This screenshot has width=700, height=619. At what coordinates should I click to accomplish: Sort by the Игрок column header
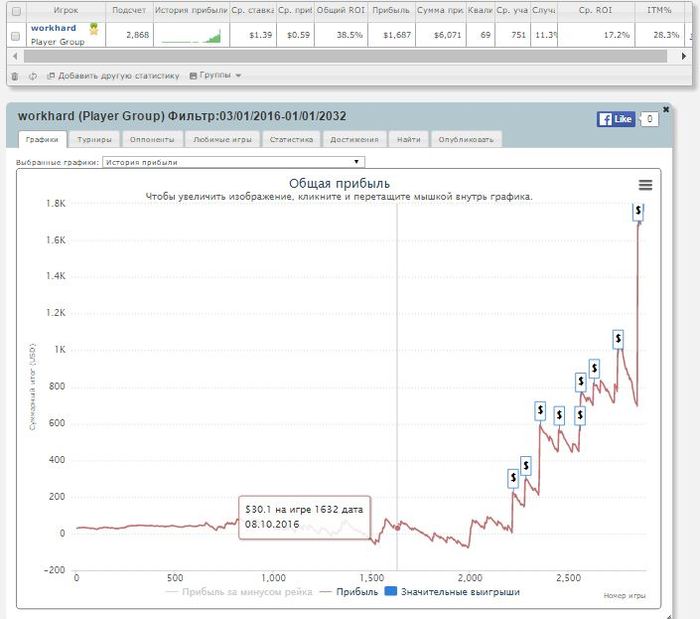66,10
